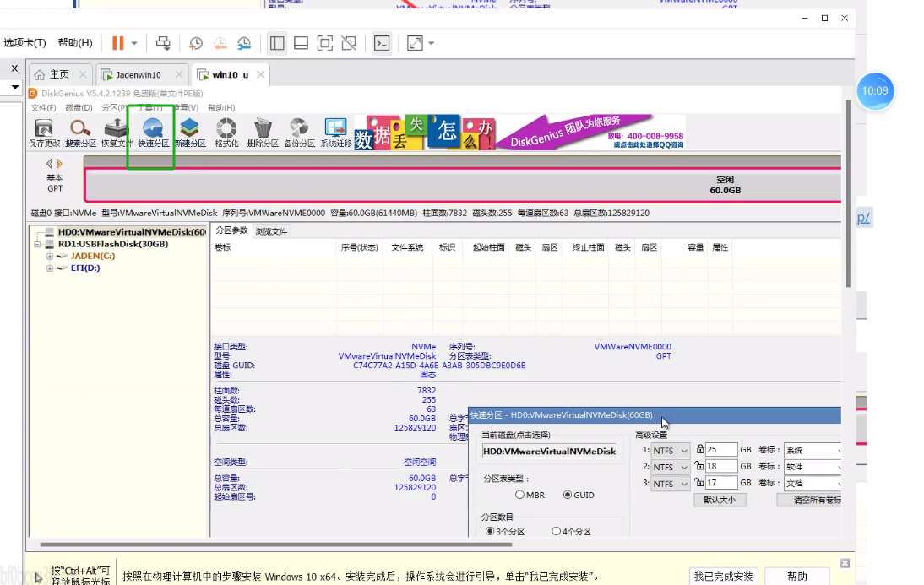The height and width of the screenshot is (585, 924).
Task: Collapse the RD1:USBFlashDisk tree node
Action: pyautogui.click(x=37, y=244)
